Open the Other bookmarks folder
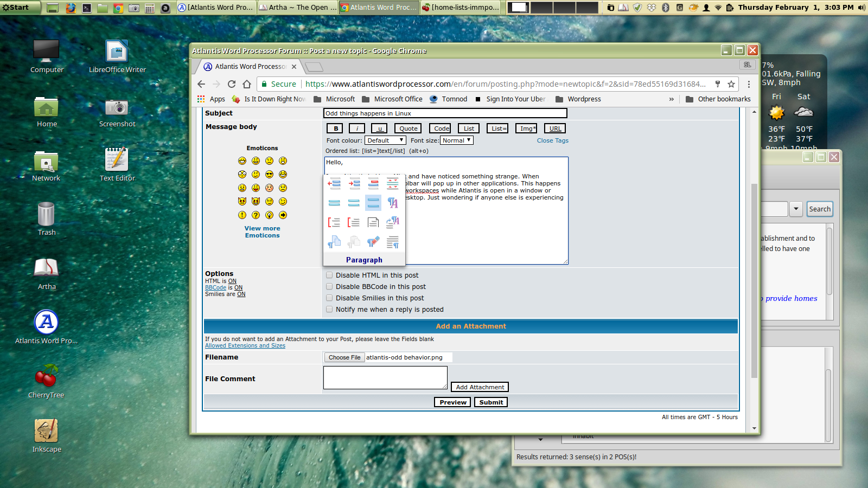 click(x=718, y=99)
